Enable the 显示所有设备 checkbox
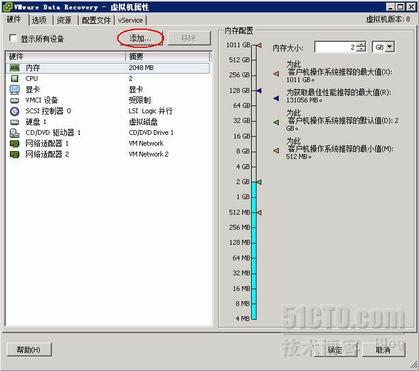419x371 pixels. click(x=13, y=38)
